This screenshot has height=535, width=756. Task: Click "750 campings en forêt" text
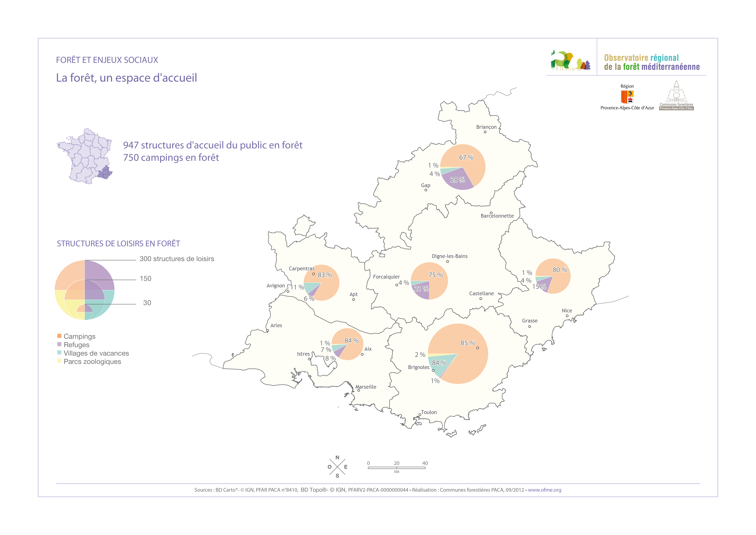(171, 158)
